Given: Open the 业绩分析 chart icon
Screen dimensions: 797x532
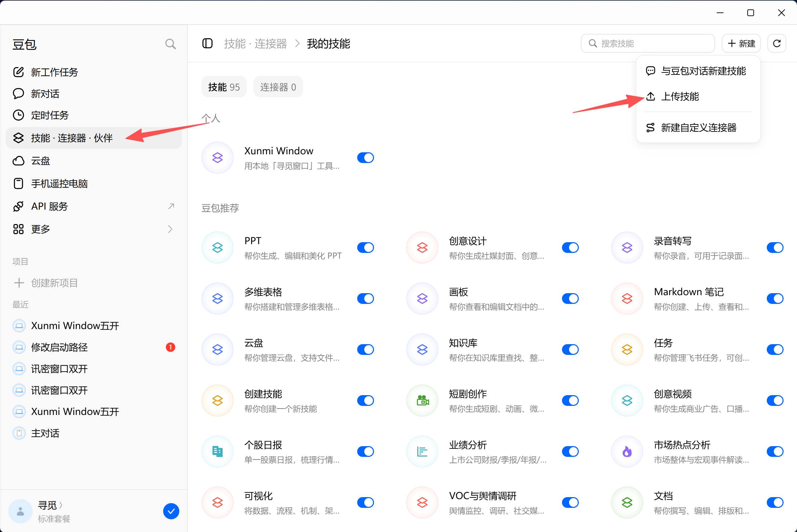Looking at the screenshot, I should [x=422, y=451].
